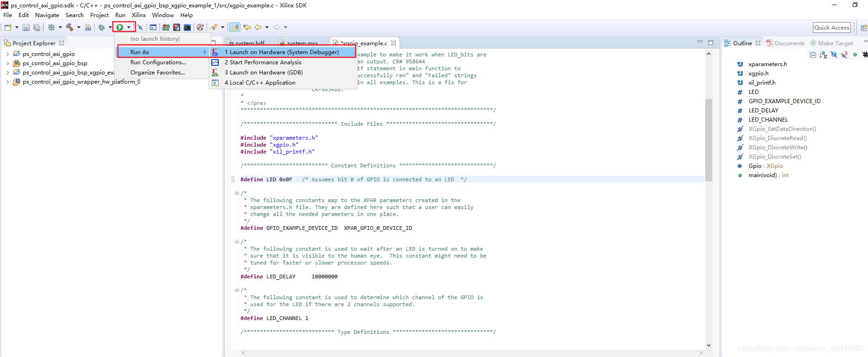Toggle Hide Fields in Outline

(x=834, y=55)
